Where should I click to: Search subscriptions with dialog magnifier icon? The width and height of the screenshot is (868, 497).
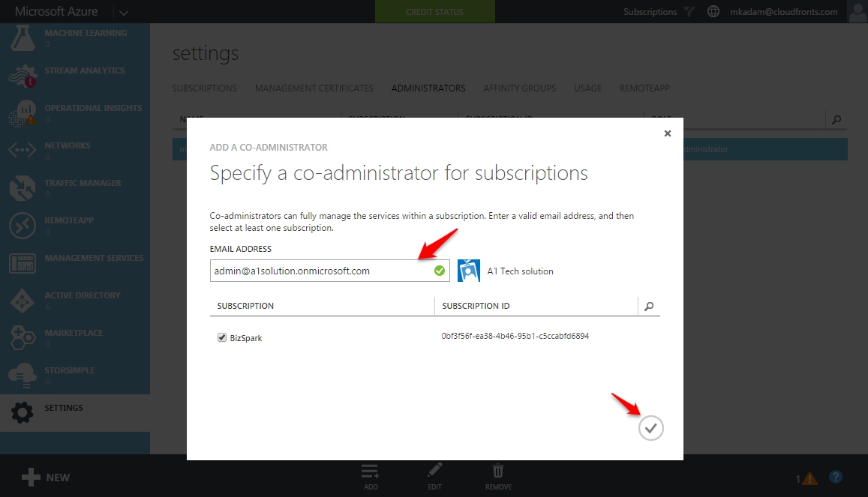(650, 307)
